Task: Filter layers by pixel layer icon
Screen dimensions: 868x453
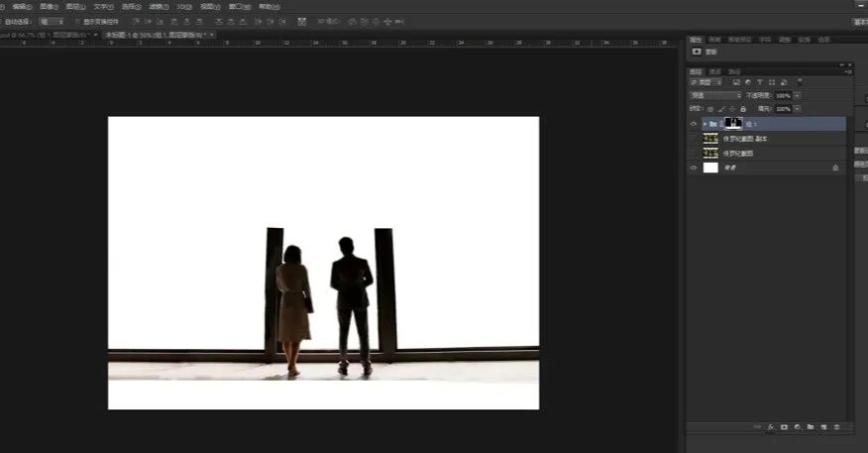Action: tap(736, 82)
